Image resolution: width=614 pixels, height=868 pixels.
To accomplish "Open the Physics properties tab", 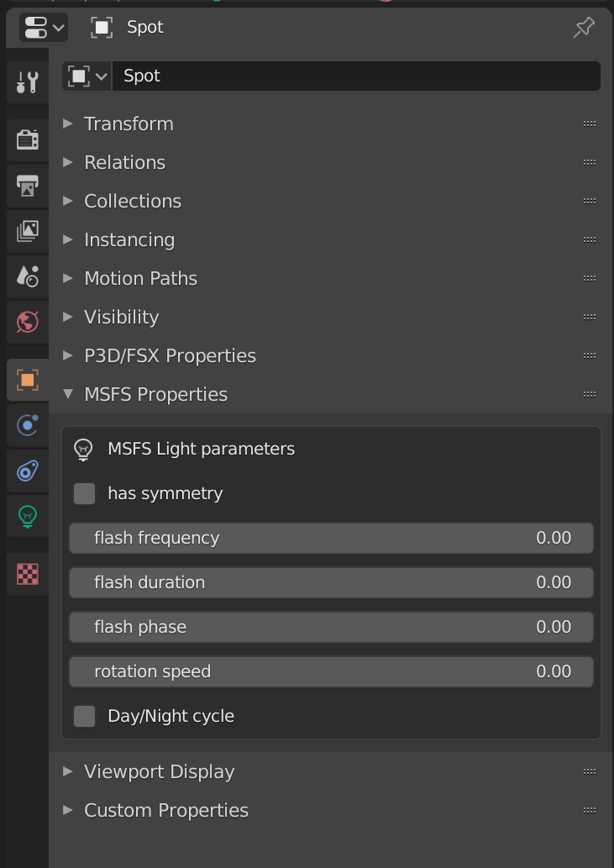I will coord(27,425).
